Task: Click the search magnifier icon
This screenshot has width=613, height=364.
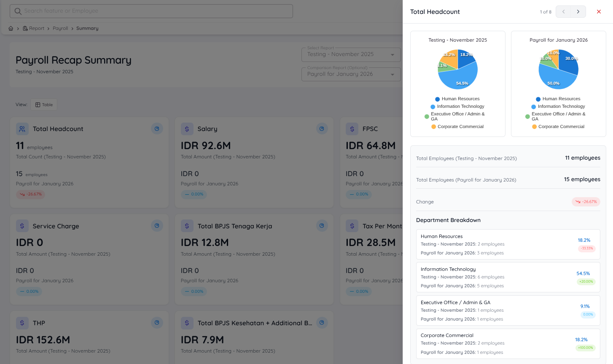Action: pyautogui.click(x=18, y=11)
